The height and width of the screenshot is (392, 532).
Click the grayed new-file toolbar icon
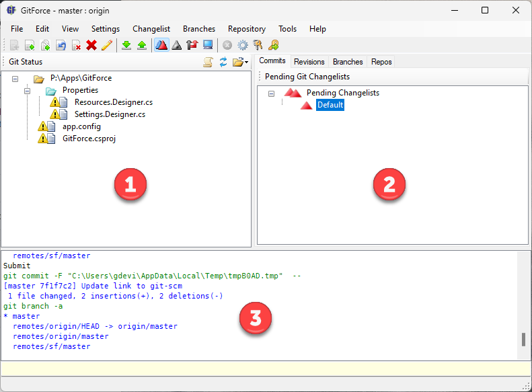(x=14, y=45)
